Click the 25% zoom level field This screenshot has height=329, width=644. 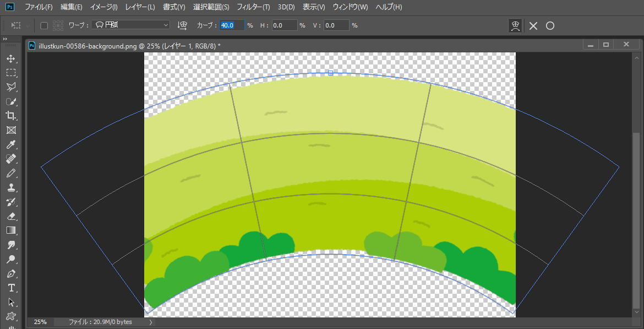[x=40, y=322]
